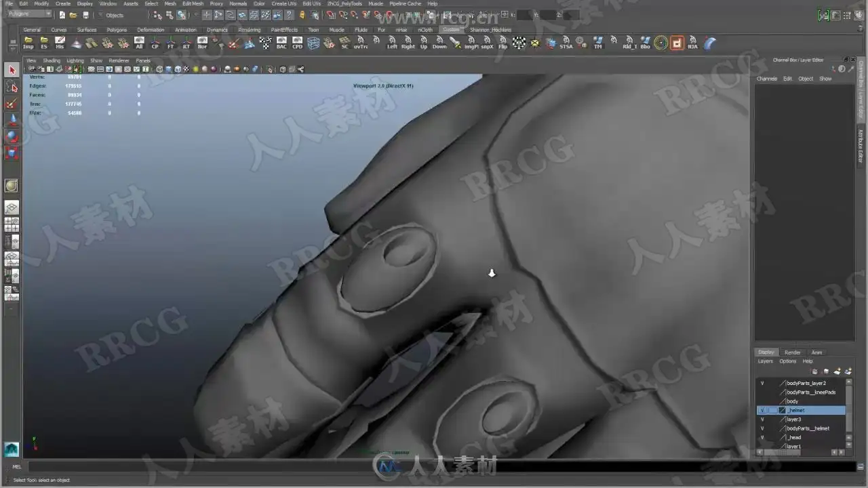The image size is (868, 488).
Task: Choose the Paint Selection tool
Action: [x=12, y=103]
